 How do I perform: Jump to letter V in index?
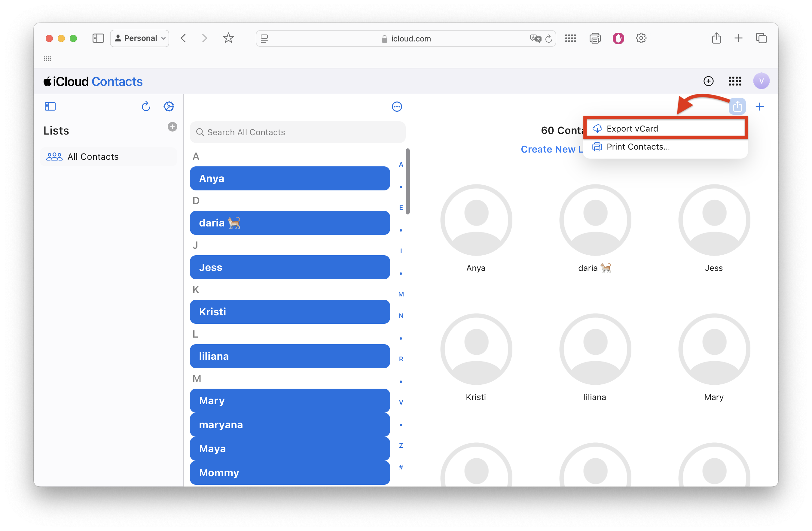tap(401, 402)
